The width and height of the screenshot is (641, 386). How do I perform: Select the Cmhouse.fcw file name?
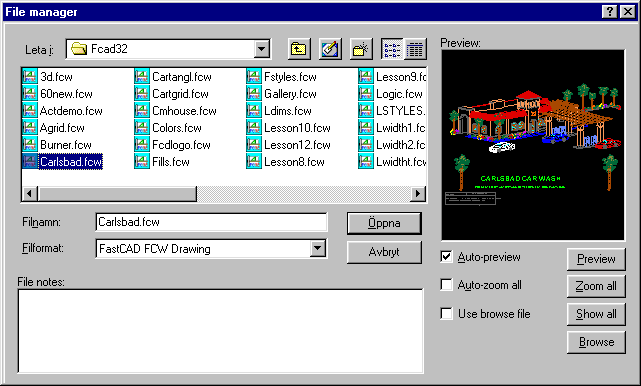pos(184,111)
